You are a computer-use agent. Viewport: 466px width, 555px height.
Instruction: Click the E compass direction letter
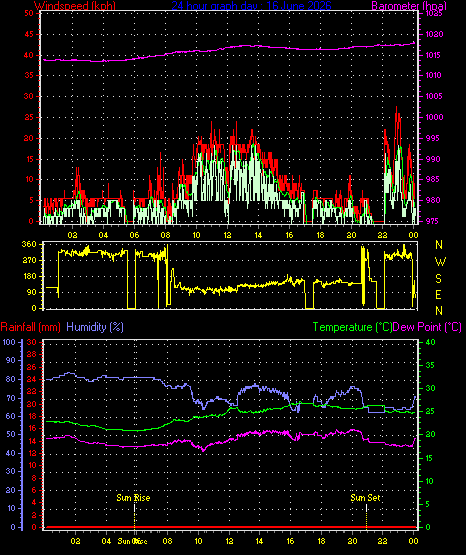(438, 294)
